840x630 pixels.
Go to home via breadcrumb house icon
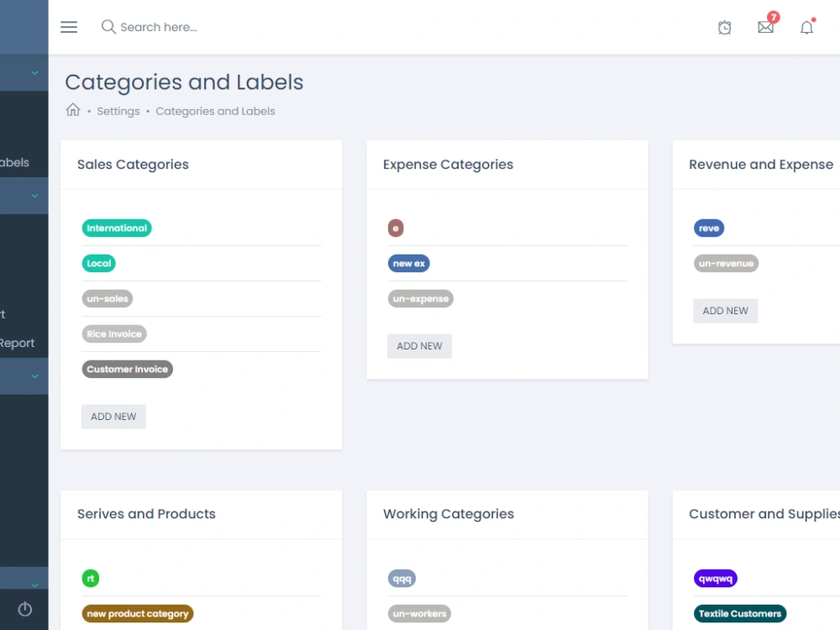[73, 110]
